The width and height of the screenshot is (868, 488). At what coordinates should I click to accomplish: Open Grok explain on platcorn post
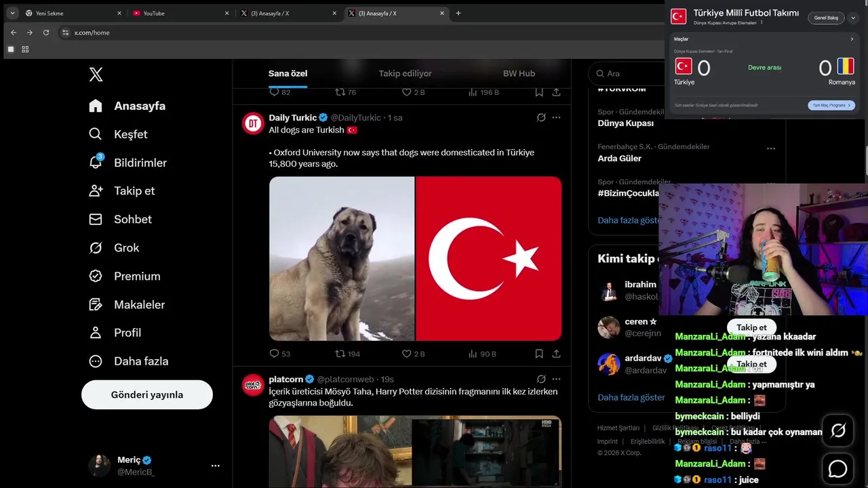541,379
